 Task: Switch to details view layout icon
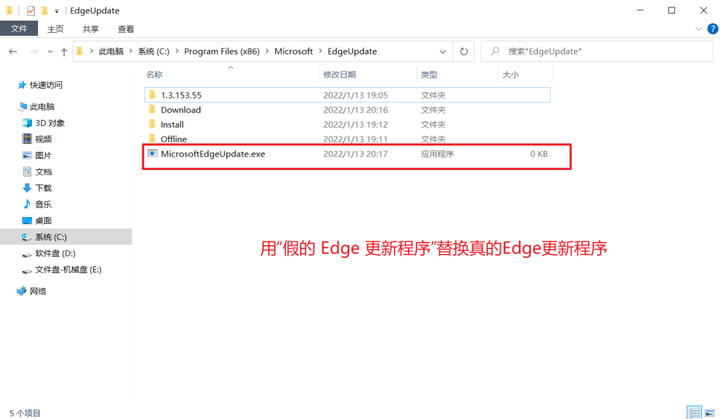pos(694,412)
